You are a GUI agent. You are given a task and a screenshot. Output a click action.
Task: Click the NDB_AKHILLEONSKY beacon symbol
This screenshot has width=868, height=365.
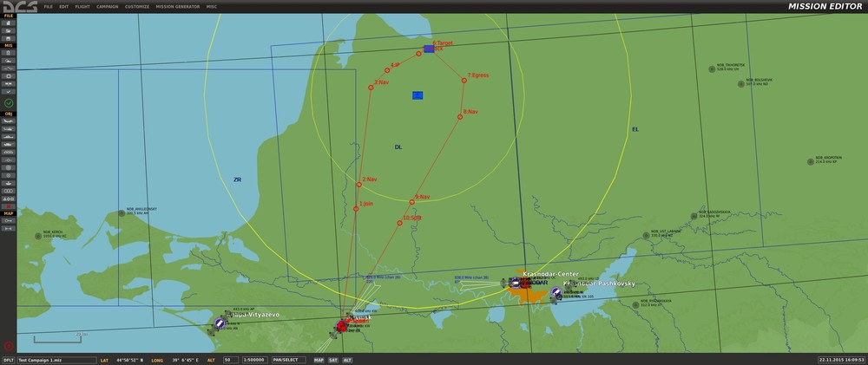122,213
